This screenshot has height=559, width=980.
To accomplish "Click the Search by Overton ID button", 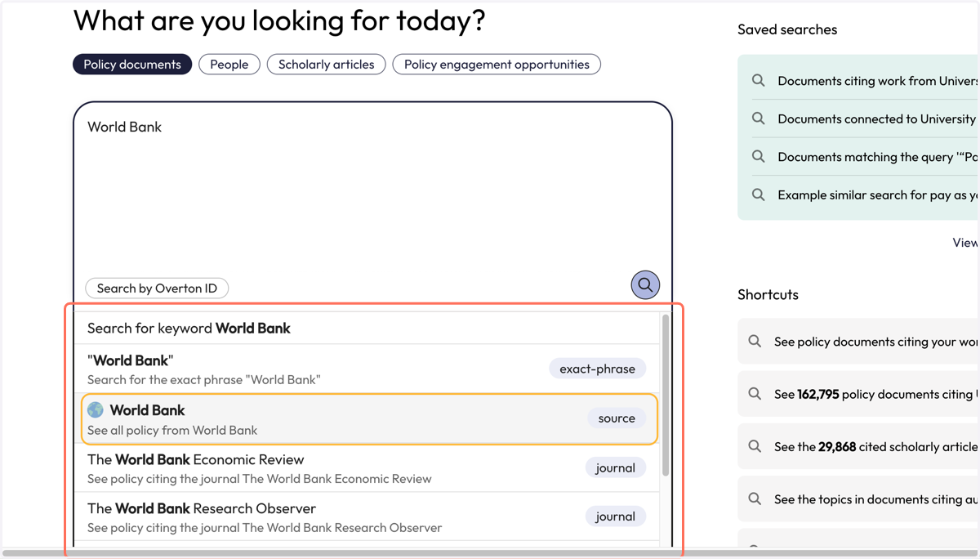I will tap(157, 288).
